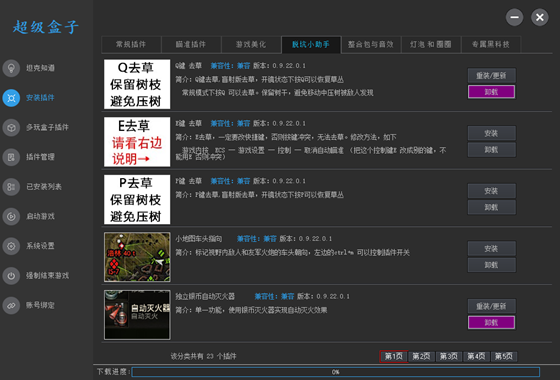Open the 专属黑科技 tab
The width and height of the screenshot is (560, 380).
pos(491,45)
